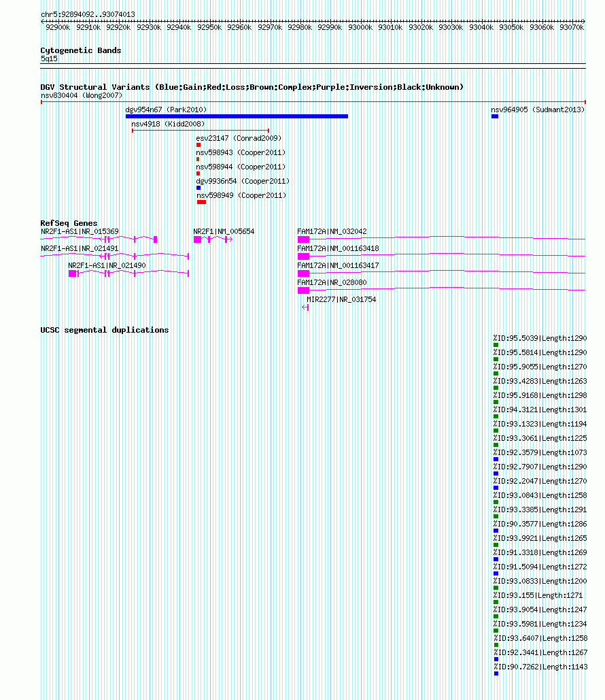Viewport: 605px width, 700px height.
Task: Click the blue gain square under dgv9936n54
Action: click(198, 188)
